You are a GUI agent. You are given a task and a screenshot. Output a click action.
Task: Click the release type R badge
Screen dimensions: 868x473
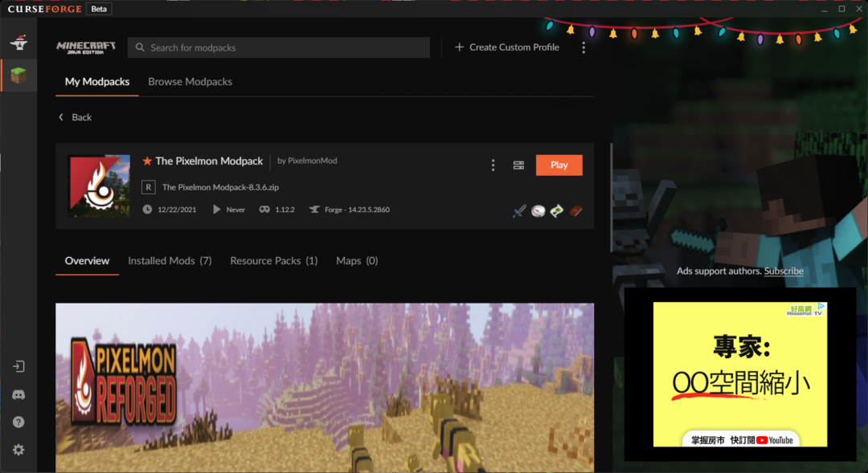tap(149, 187)
